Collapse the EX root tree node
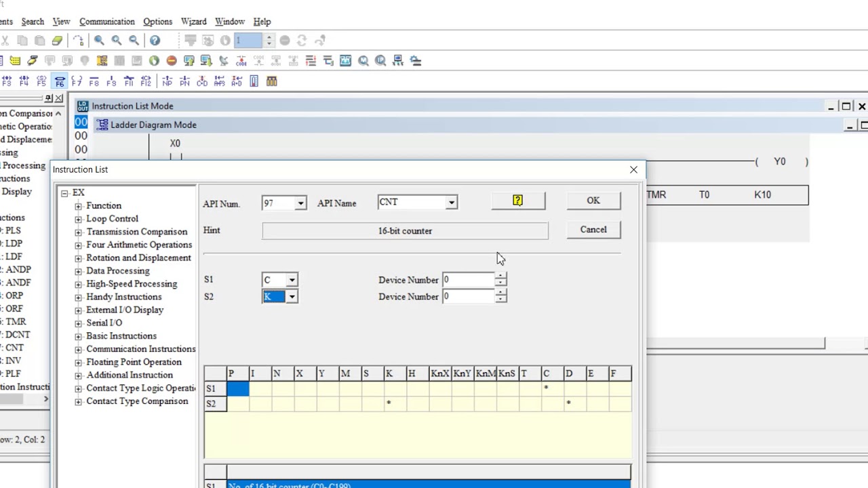Screen dimensions: 868x488 (64, 193)
